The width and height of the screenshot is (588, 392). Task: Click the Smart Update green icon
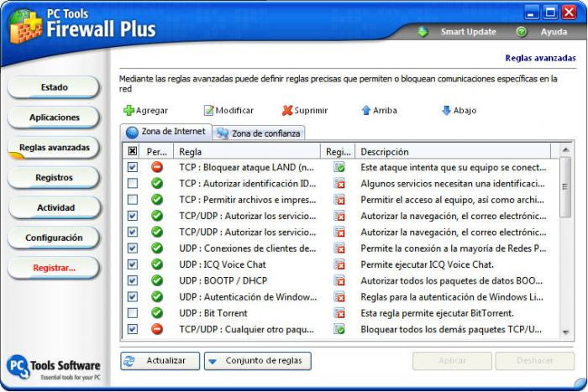point(423,32)
